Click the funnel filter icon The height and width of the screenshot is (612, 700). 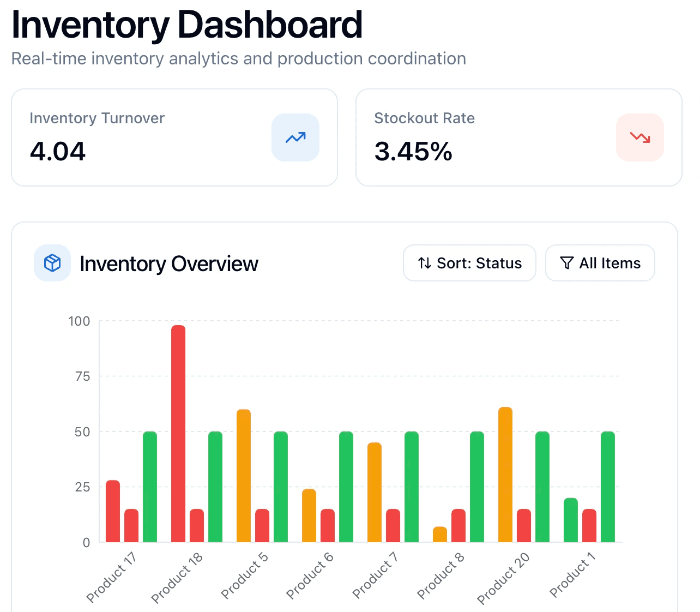[x=567, y=263]
